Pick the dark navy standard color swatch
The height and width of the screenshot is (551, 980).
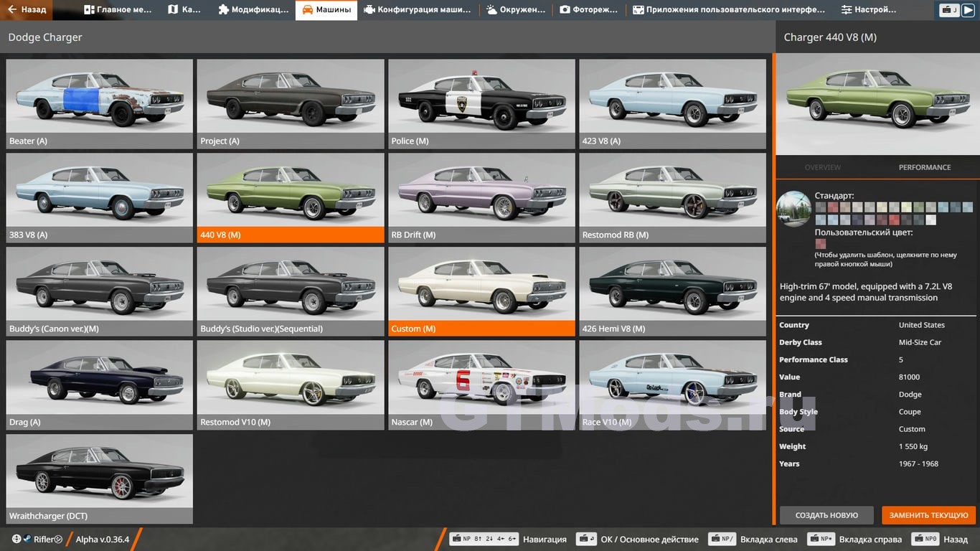pos(857,220)
